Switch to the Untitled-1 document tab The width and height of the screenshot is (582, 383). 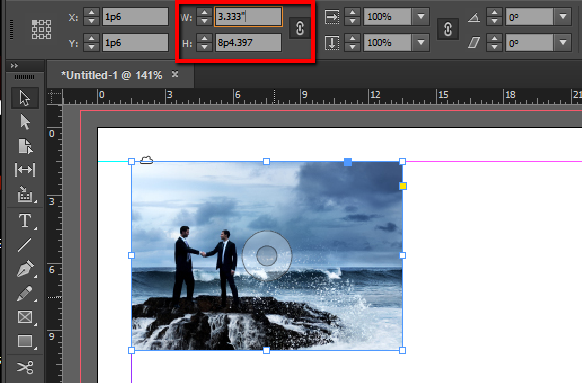[x=111, y=75]
